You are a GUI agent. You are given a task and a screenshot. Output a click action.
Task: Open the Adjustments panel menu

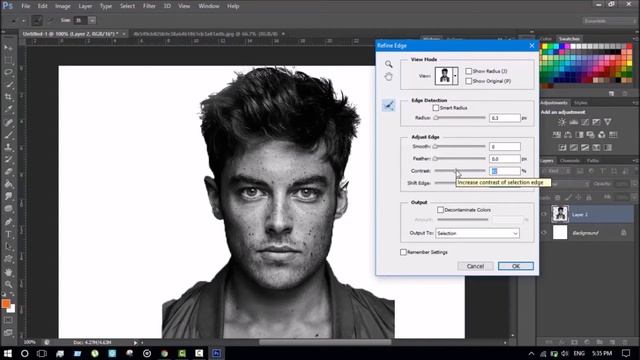point(635,103)
